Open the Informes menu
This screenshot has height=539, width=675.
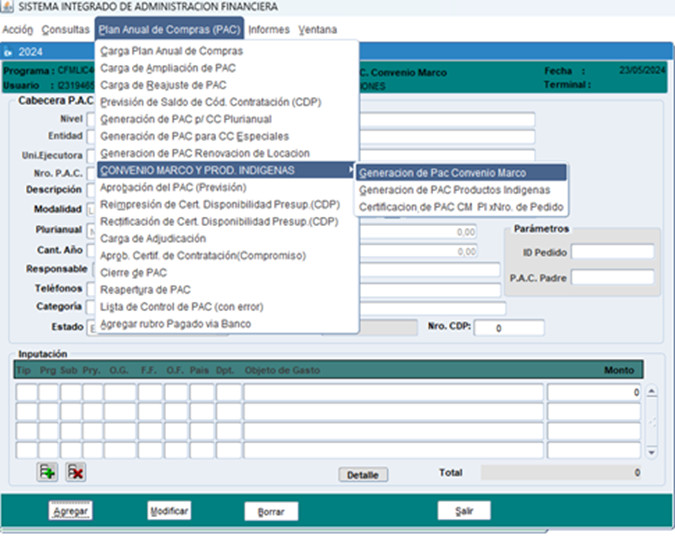point(269,29)
